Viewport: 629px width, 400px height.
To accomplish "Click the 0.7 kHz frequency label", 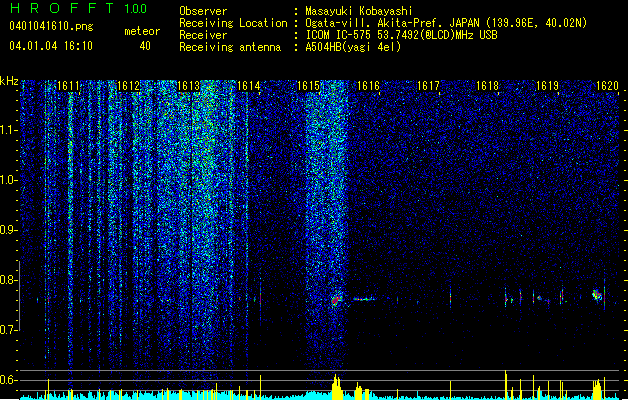I will [x=8, y=330].
